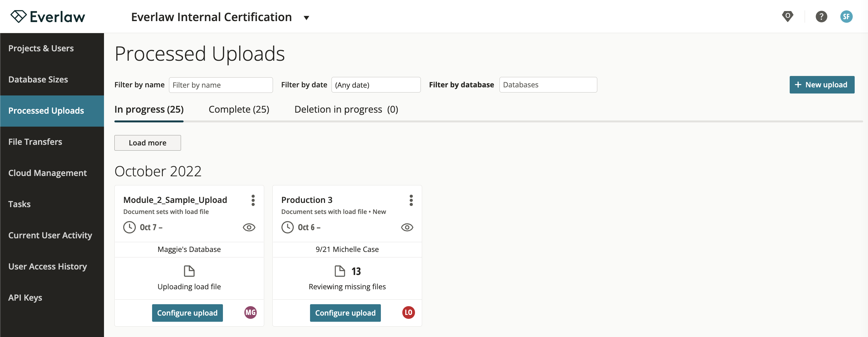Screen dimensions: 868x337
Task: Open three-dot menu for Module_2_Sample_Upload
Action: pos(253,200)
